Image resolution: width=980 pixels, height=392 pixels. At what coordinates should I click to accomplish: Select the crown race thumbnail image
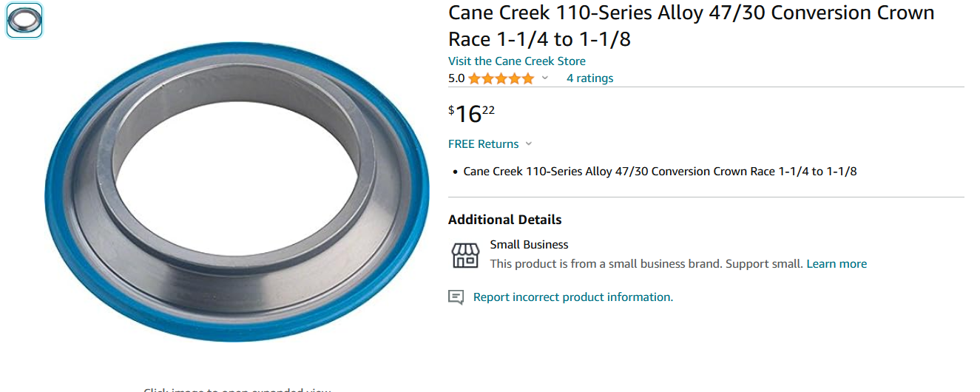tap(24, 21)
